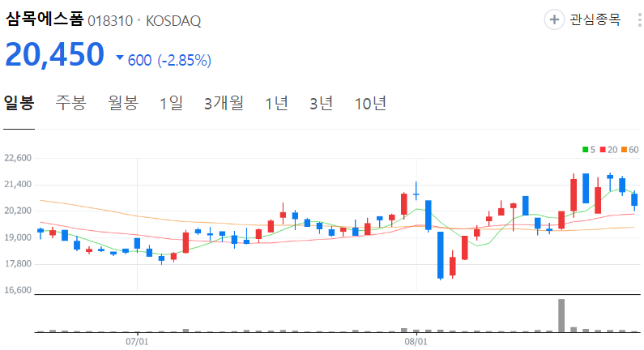The height and width of the screenshot is (350, 644).
Task: Click the 관심종목 label
Action: [x=595, y=19]
